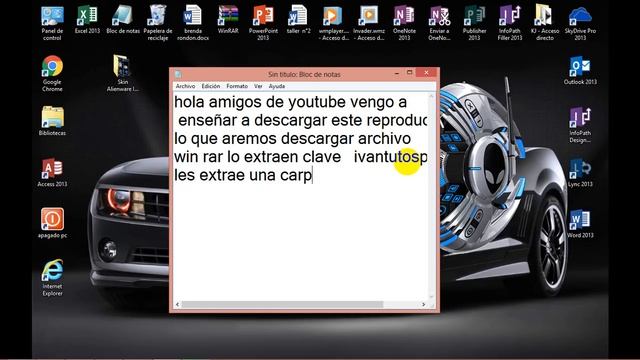
Task: Open the Ayuda menu in Notepad
Action: (277, 86)
